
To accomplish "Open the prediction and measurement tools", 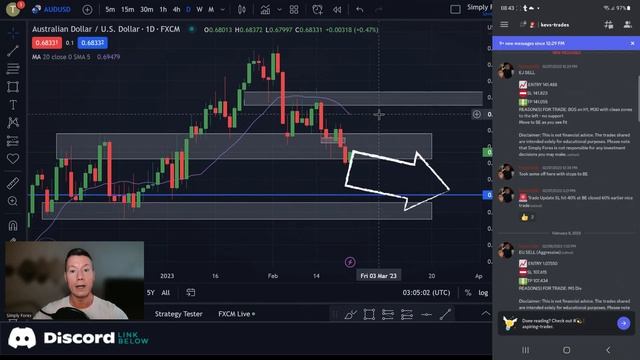I will 13,140.
